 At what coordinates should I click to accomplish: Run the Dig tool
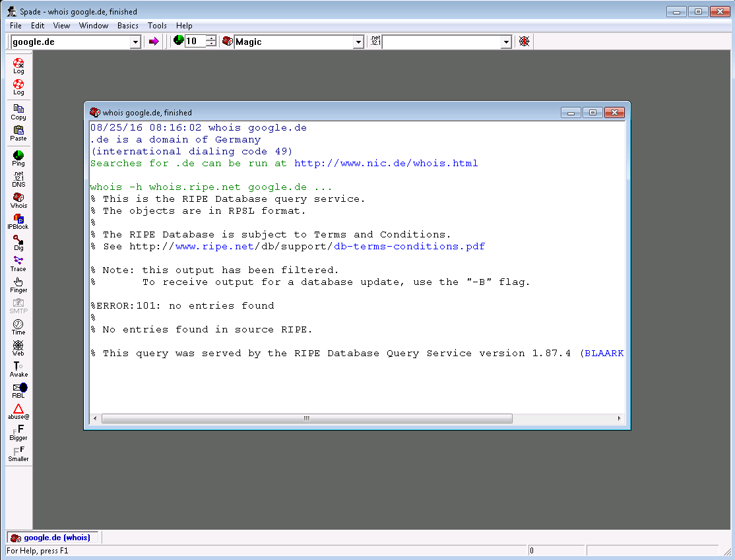(x=18, y=243)
